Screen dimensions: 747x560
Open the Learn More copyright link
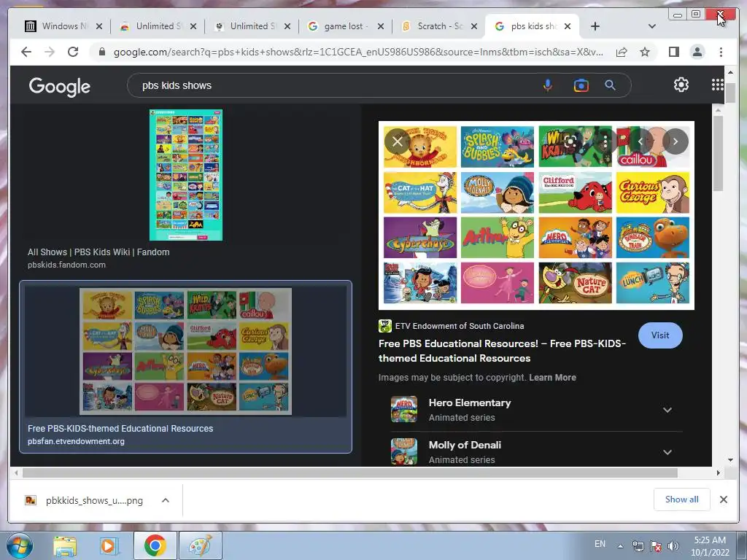click(x=553, y=378)
